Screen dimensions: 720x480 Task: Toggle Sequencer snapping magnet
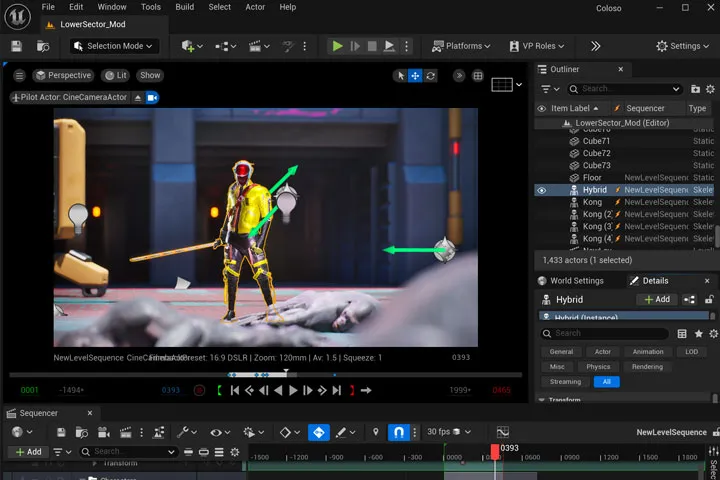click(399, 432)
